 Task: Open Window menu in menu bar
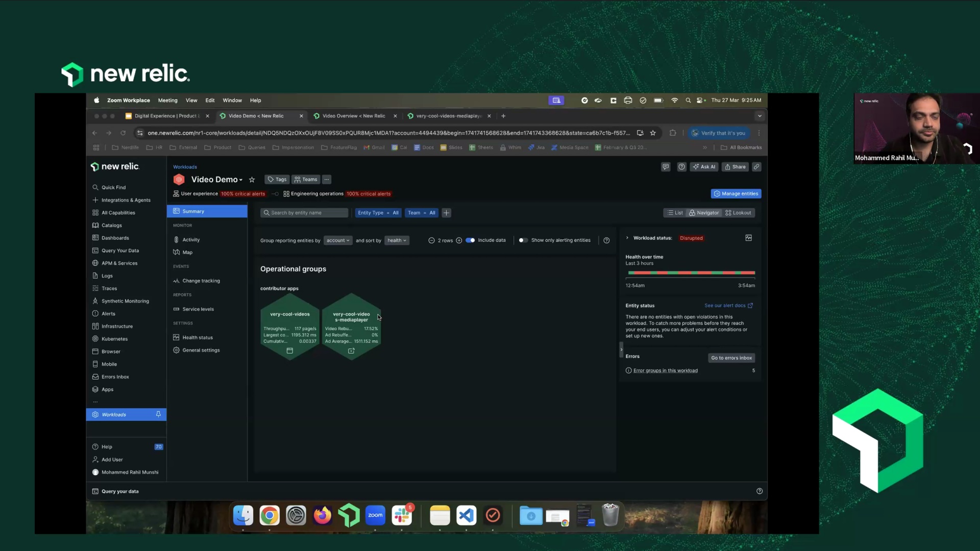tap(232, 101)
